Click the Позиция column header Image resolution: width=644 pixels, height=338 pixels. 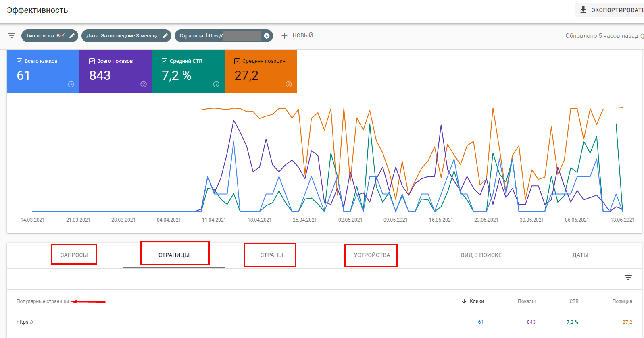coord(622,301)
